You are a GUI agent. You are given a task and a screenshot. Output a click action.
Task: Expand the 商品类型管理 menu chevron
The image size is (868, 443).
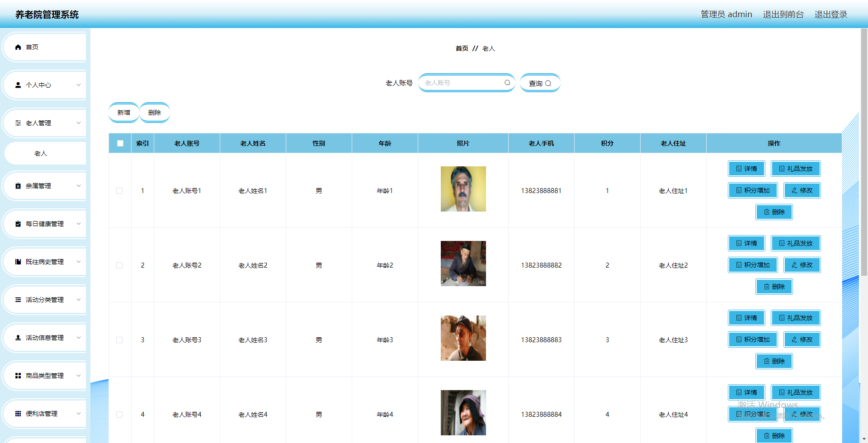click(79, 376)
